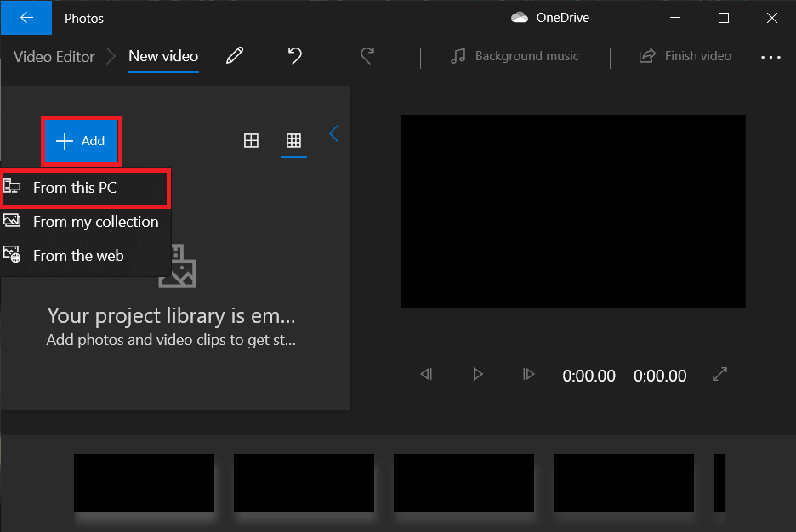Open Background music options
The image size is (796, 532).
coord(514,56)
